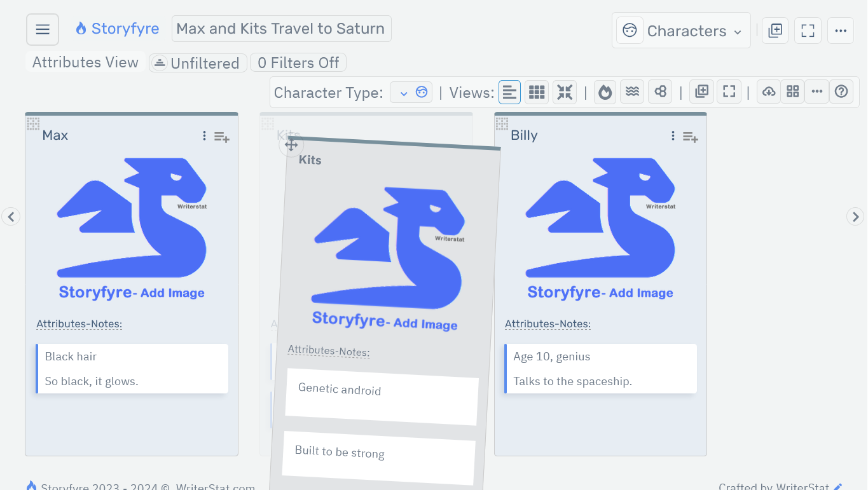This screenshot has height=490, width=868.
Task: Click the fullscreen icon near Characters
Action: pos(808,30)
